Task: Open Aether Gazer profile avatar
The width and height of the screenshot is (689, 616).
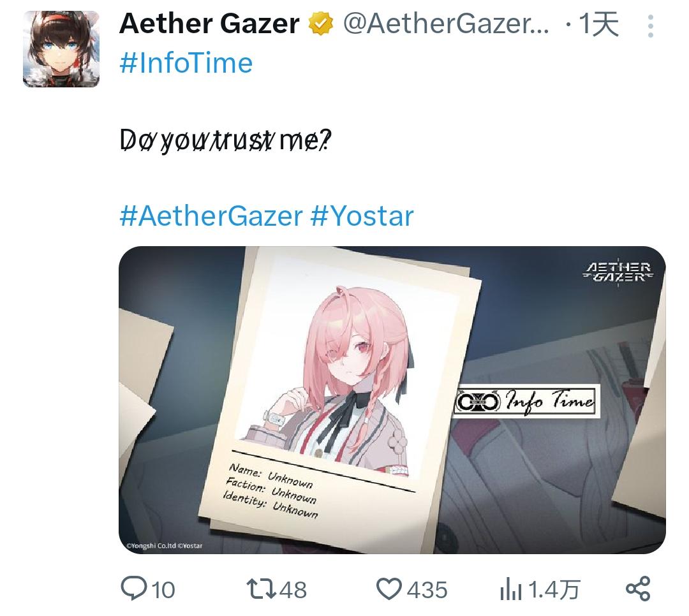Action: pos(61,48)
